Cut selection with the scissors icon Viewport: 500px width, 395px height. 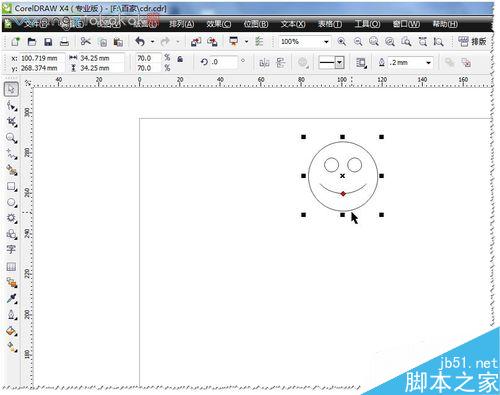pyautogui.click(x=86, y=41)
